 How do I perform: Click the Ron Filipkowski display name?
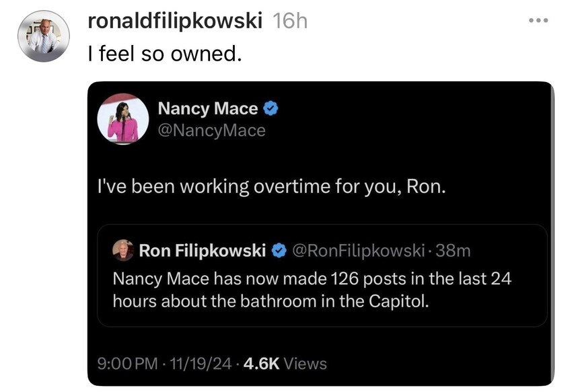[202, 251]
